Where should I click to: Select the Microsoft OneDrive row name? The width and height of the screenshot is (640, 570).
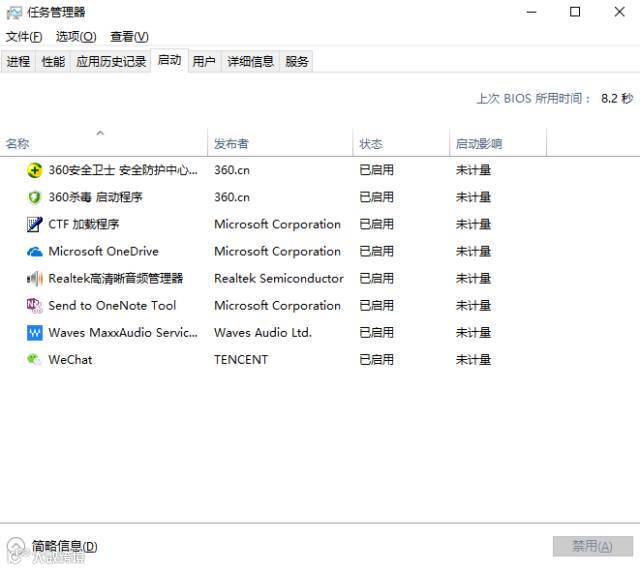coord(103,252)
